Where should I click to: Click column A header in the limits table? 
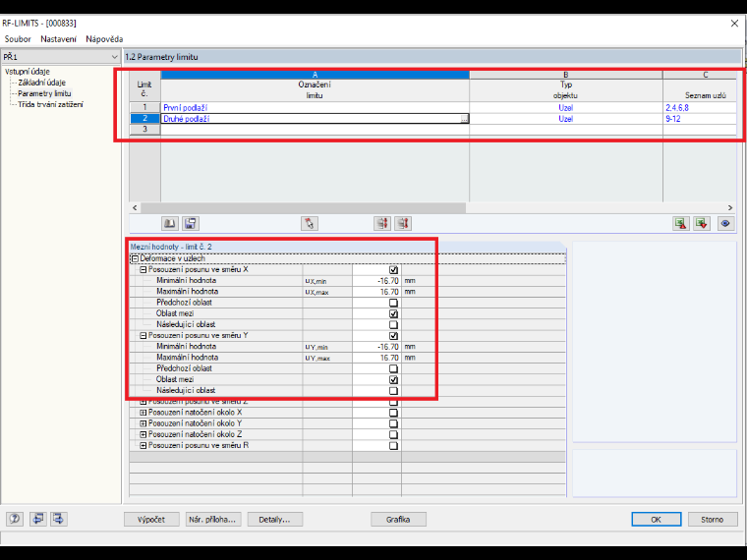[315, 75]
